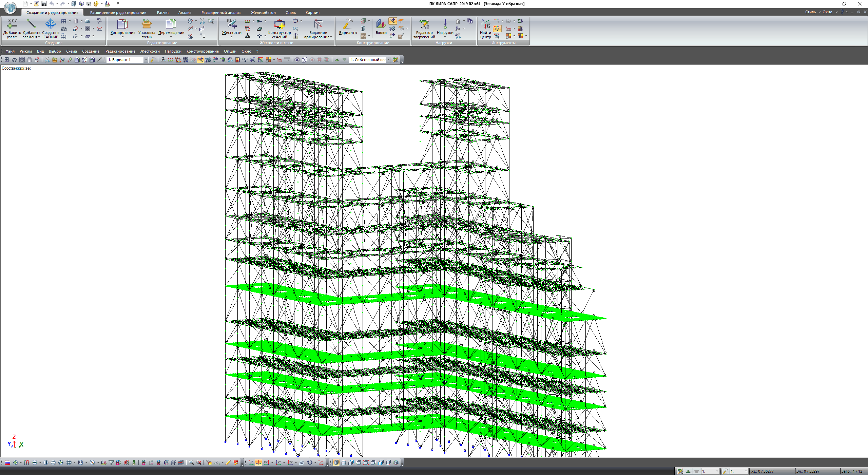This screenshot has height=475, width=868.
Task: Click the Блоки icon in Конструирование
Action: pyautogui.click(x=381, y=24)
